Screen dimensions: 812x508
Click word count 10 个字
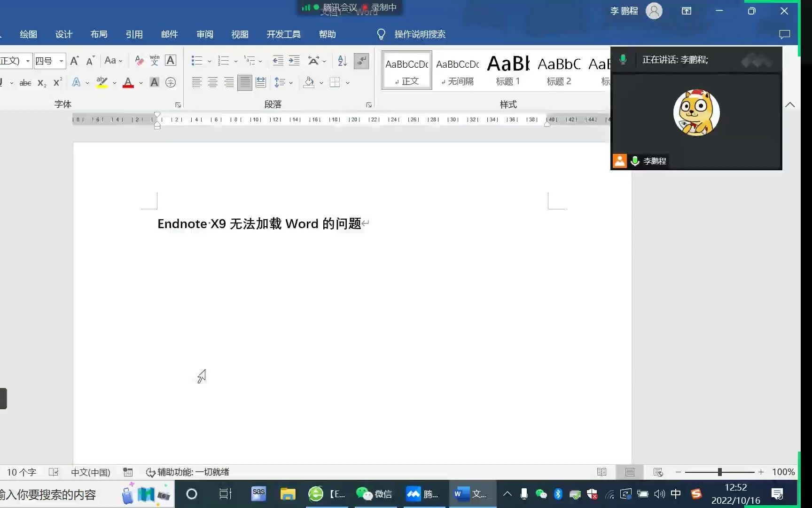[x=22, y=472]
